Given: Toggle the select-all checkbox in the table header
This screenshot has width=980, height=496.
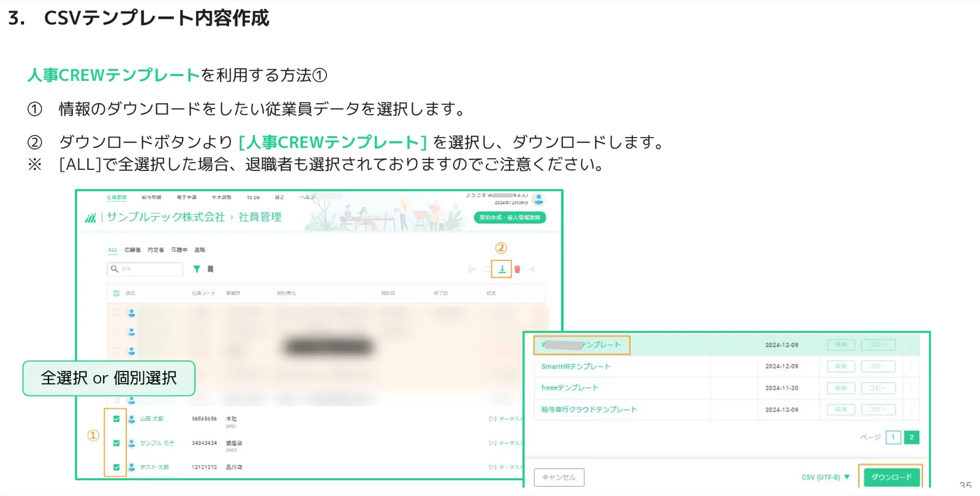Looking at the screenshot, I should pyautogui.click(x=116, y=293).
